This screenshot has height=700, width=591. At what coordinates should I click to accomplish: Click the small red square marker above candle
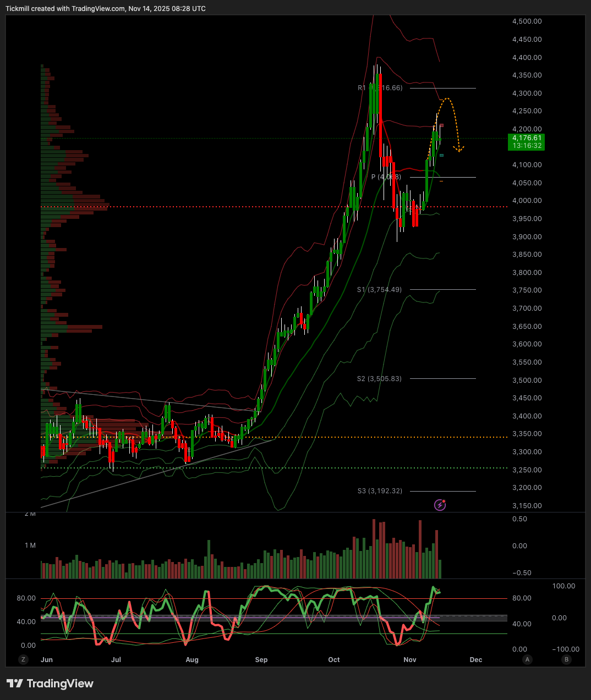pos(441,126)
